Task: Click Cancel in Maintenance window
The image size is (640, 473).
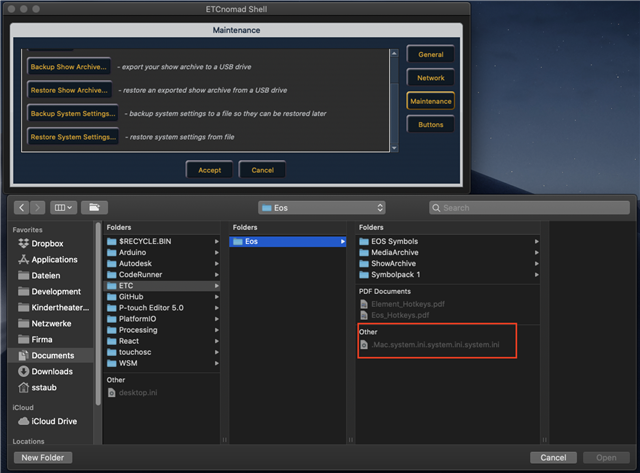Action: click(x=262, y=170)
